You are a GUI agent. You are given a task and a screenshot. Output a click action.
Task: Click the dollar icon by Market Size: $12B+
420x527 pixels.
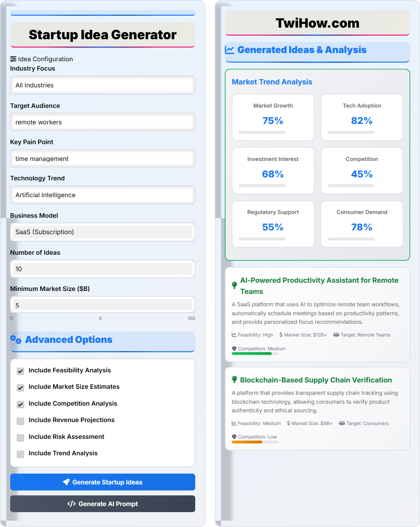click(x=281, y=335)
